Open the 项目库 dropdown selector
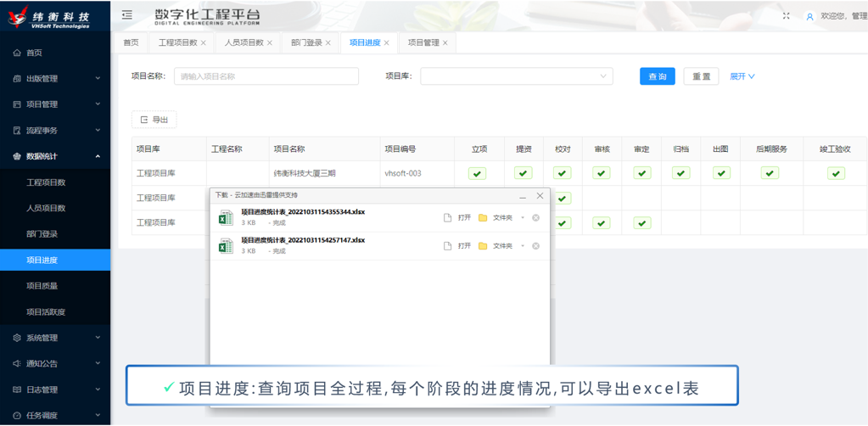The width and height of the screenshot is (868, 426). click(517, 76)
